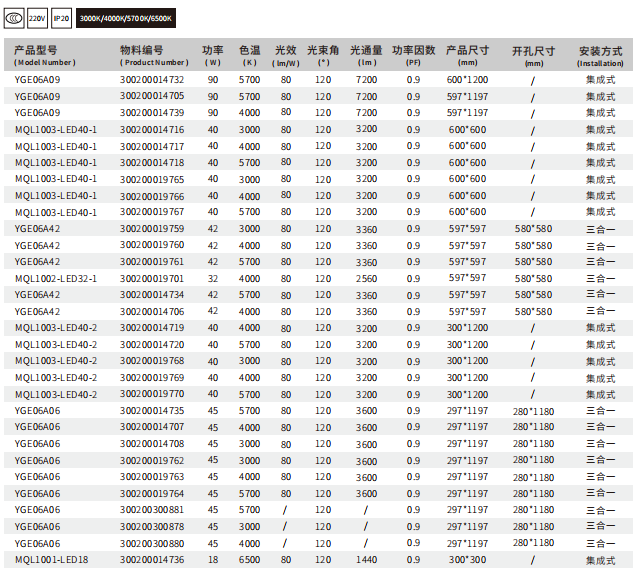Click the IP20 rating icon
Viewport: 639px width, 572px height.
[62, 18]
